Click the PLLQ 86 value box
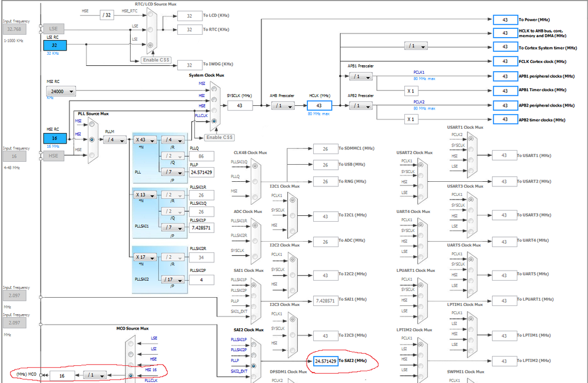This screenshot has width=588, height=383. [x=201, y=156]
